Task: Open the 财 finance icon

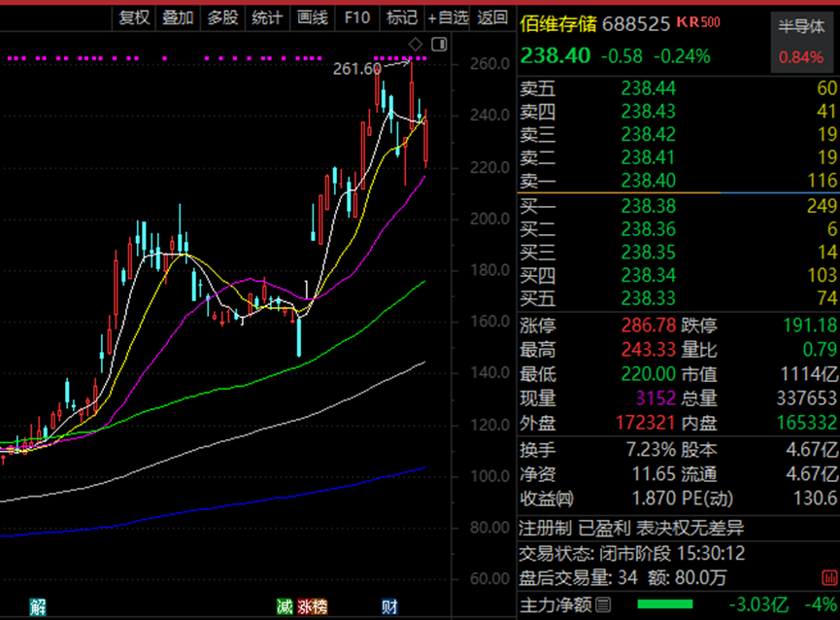Action: tap(388, 604)
